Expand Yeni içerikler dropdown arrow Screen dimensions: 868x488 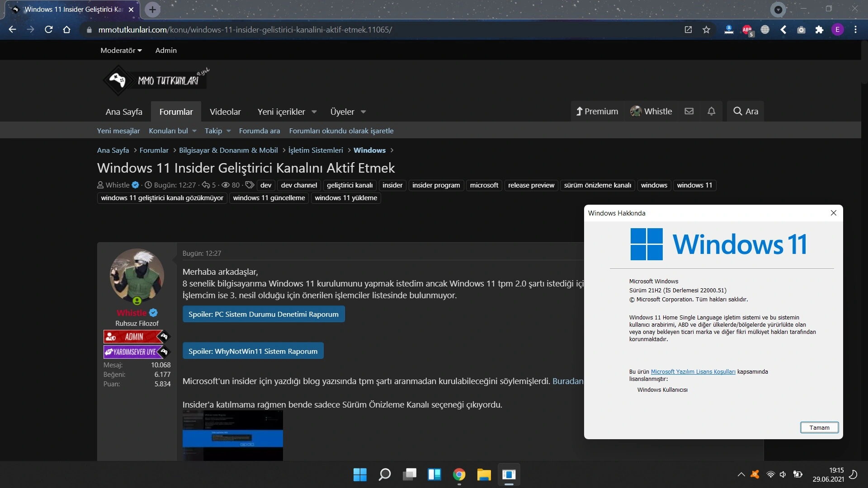pos(314,112)
